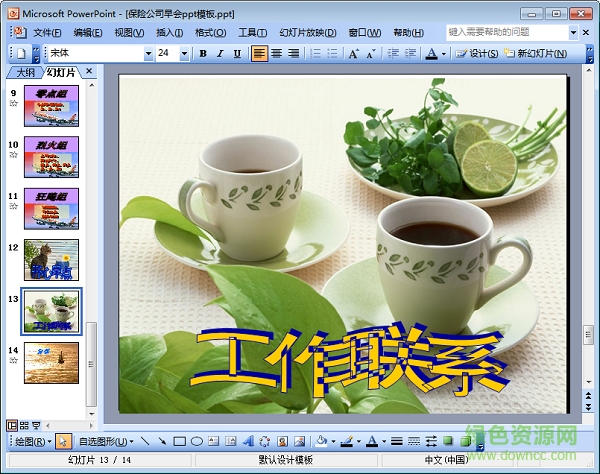Select the Line drawing tool
This screenshot has width=600, height=474.
[x=146, y=440]
